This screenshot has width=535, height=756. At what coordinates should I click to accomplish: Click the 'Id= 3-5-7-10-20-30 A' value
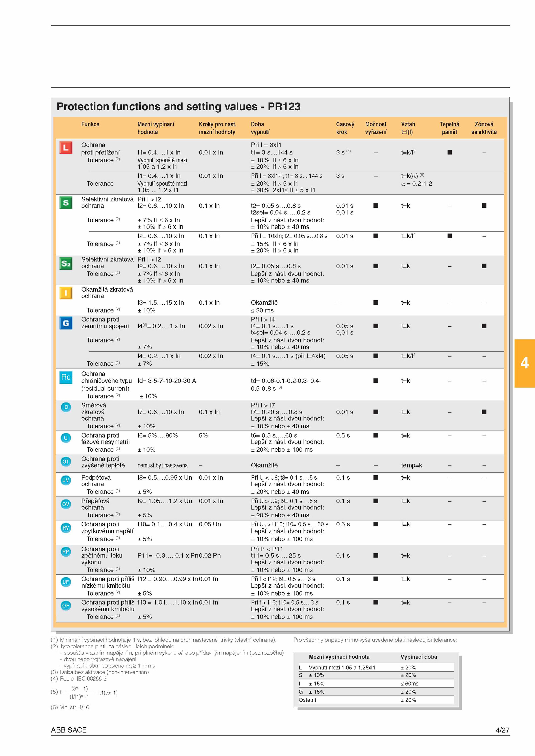[167, 381]
